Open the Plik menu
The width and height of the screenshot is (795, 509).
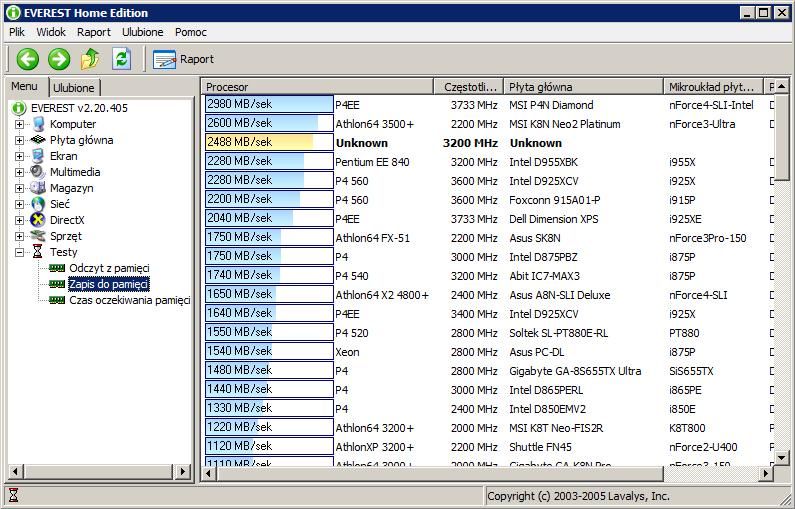click(17, 32)
